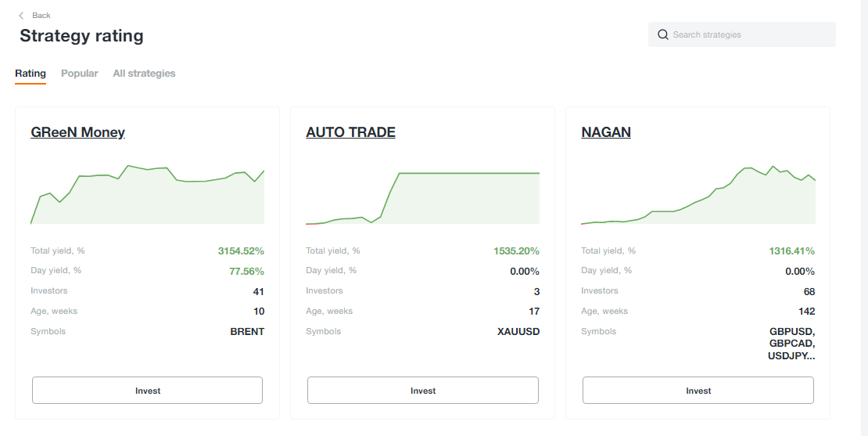Open the AUTO TRADE strategy link
The height and width of the screenshot is (436, 868).
click(x=350, y=132)
